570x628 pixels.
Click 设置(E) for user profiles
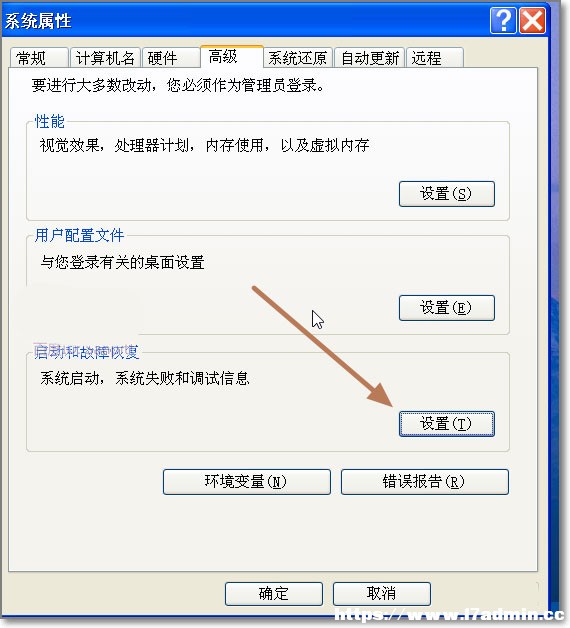[x=447, y=308]
